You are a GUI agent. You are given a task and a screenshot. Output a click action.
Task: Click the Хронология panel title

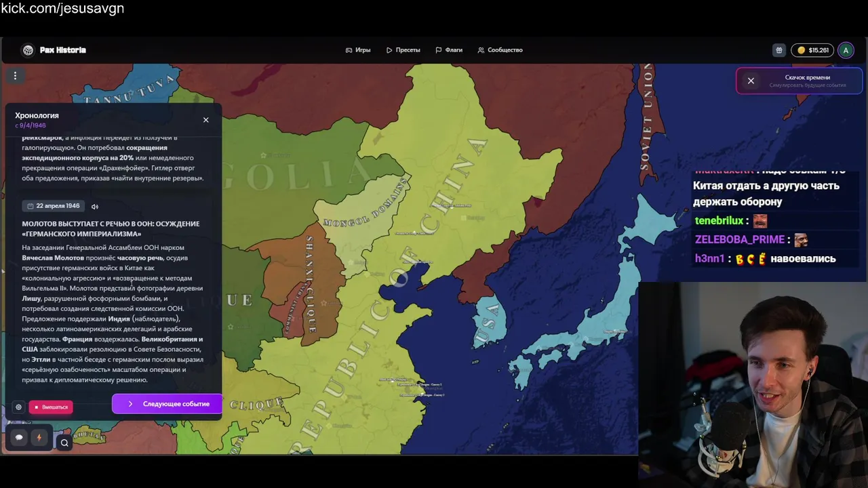click(37, 116)
